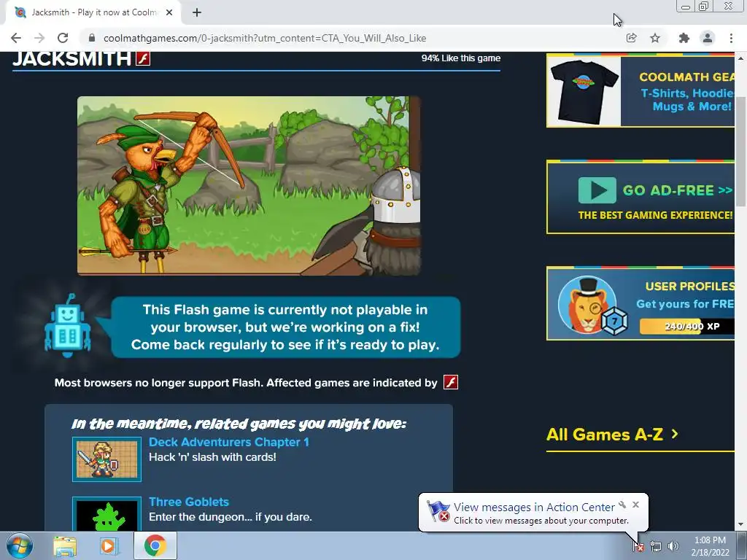Click the Three Goblets thumbnail

point(107,514)
